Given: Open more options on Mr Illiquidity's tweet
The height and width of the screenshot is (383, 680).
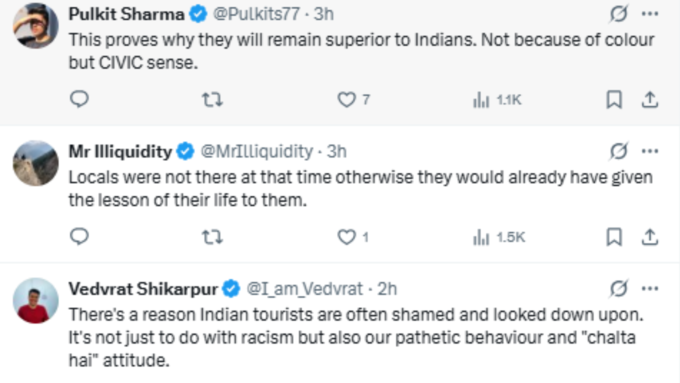Looking at the screenshot, I should coord(650,151).
